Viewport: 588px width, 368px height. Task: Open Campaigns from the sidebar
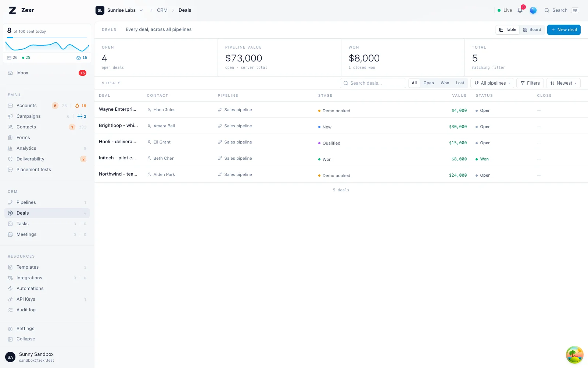[47, 116]
